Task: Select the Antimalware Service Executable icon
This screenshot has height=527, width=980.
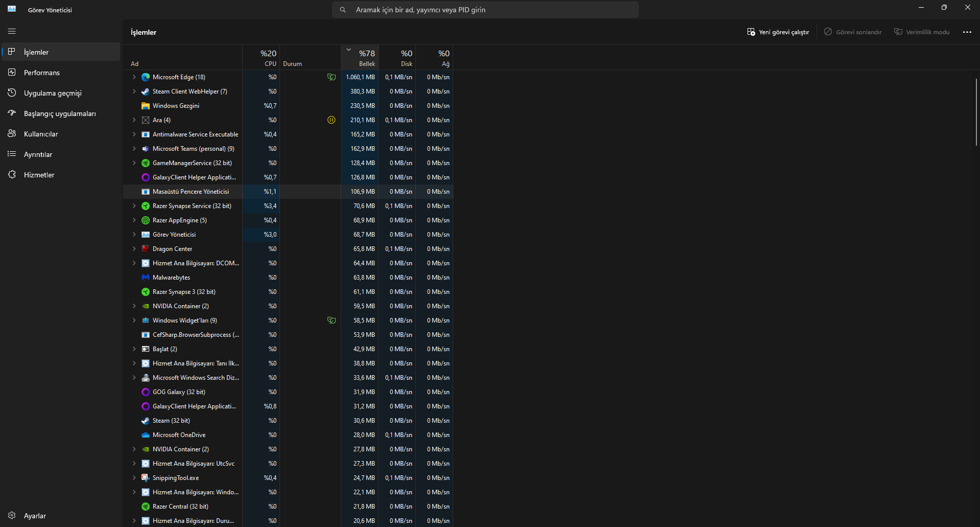Action: (x=146, y=134)
